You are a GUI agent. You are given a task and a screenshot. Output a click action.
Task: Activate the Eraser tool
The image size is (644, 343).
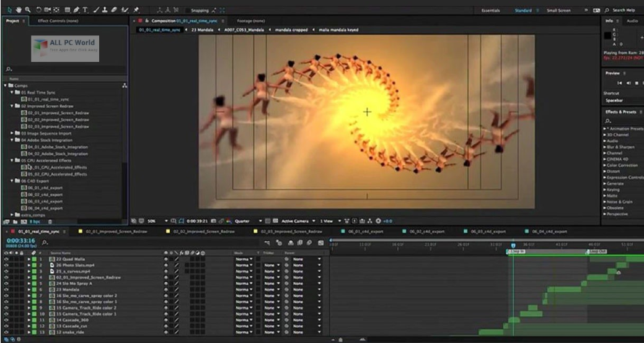pyautogui.click(x=113, y=10)
